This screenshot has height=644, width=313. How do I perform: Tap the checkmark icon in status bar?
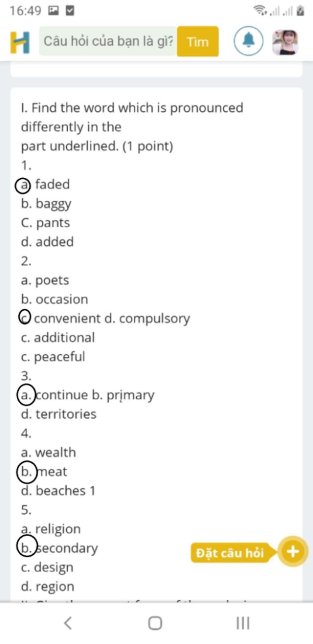70,11
